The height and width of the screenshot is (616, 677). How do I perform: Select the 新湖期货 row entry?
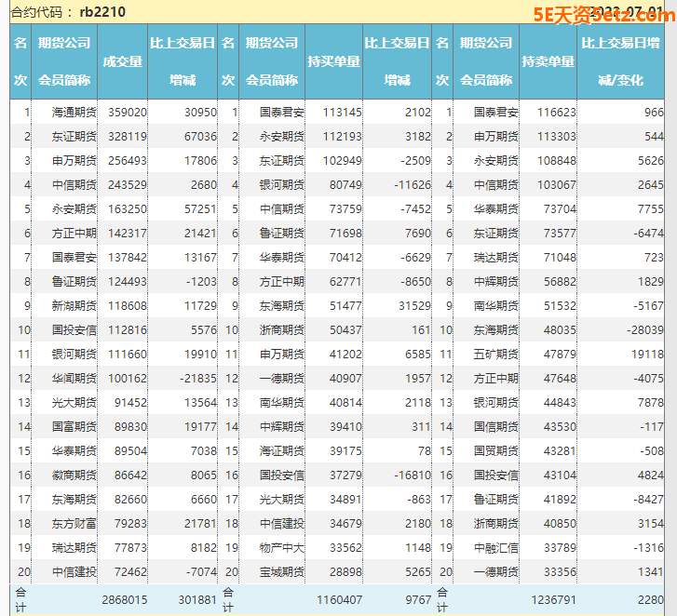pos(74,306)
